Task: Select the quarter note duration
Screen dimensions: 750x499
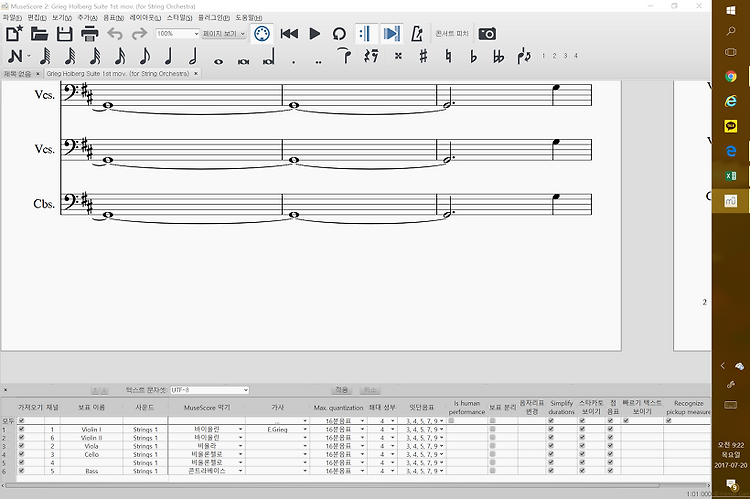Action: 168,56
